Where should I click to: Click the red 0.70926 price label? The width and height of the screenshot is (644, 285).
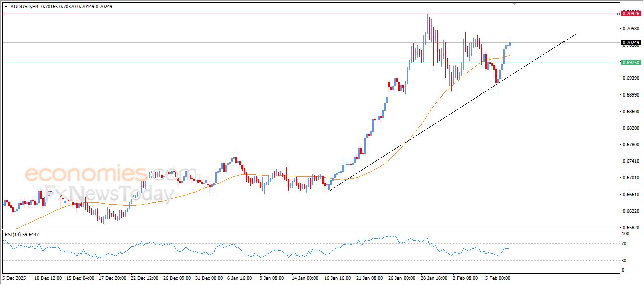[x=631, y=14]
